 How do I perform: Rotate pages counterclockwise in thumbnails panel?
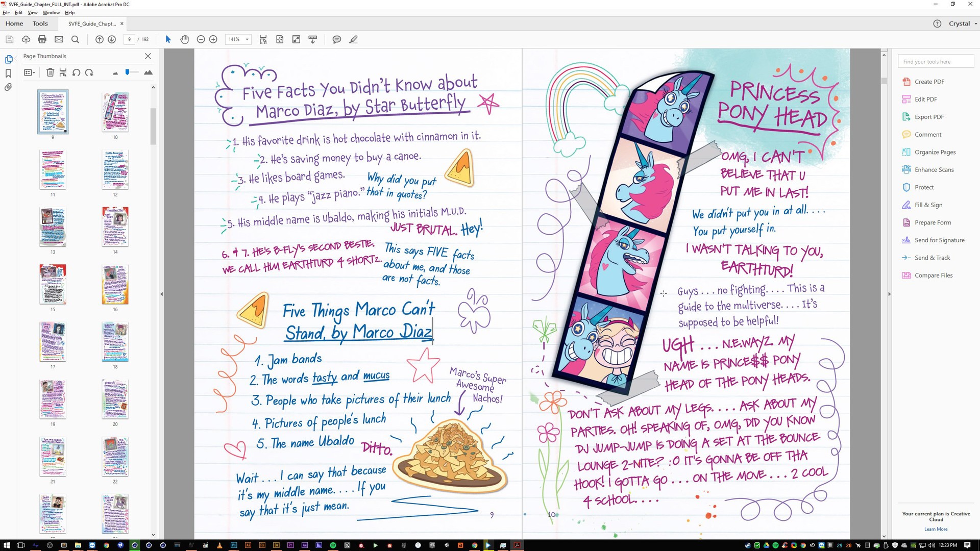(76, 72)
